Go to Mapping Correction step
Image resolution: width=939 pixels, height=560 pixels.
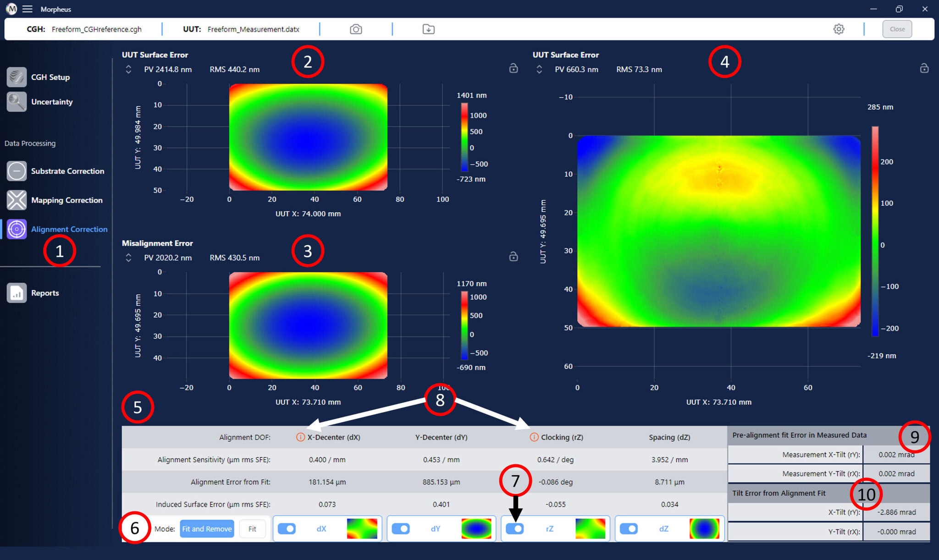(66, 200)
